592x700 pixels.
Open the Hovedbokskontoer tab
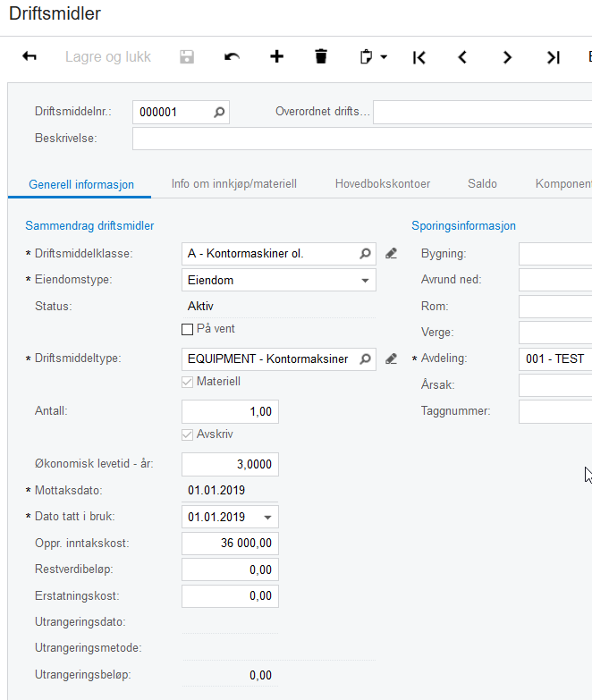383,184
